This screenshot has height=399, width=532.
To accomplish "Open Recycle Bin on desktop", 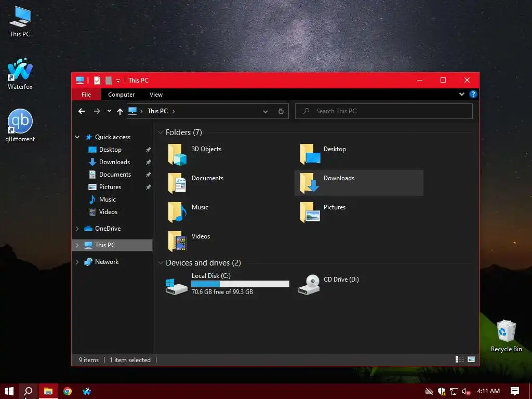I will (x=506, y=336).
